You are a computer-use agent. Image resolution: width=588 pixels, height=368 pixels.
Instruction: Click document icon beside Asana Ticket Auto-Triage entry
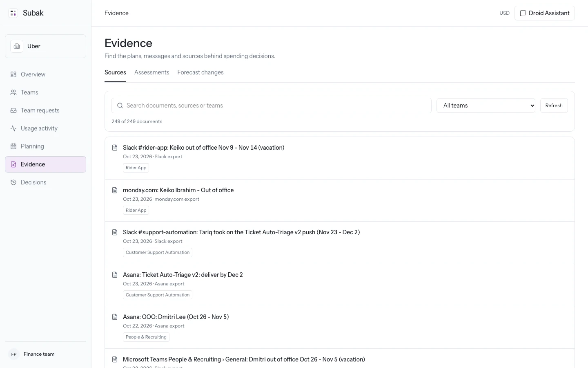coord(115,275)
